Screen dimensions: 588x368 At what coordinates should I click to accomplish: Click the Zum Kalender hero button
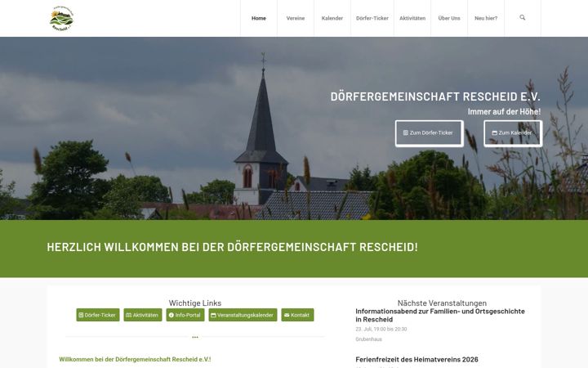coord(513,133)
